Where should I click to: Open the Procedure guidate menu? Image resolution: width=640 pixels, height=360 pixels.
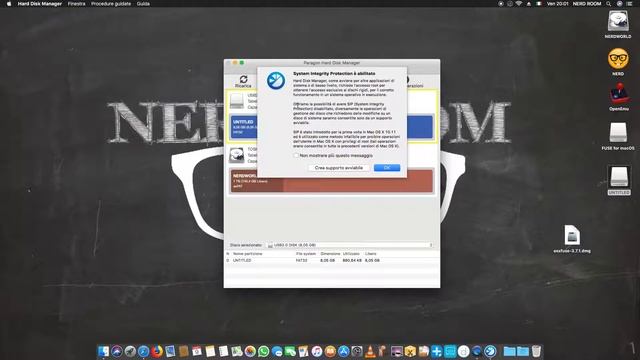111,4
